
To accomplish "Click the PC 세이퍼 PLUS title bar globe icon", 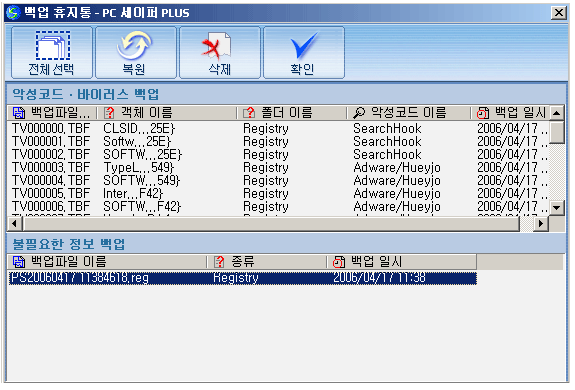I will (14, 12).
